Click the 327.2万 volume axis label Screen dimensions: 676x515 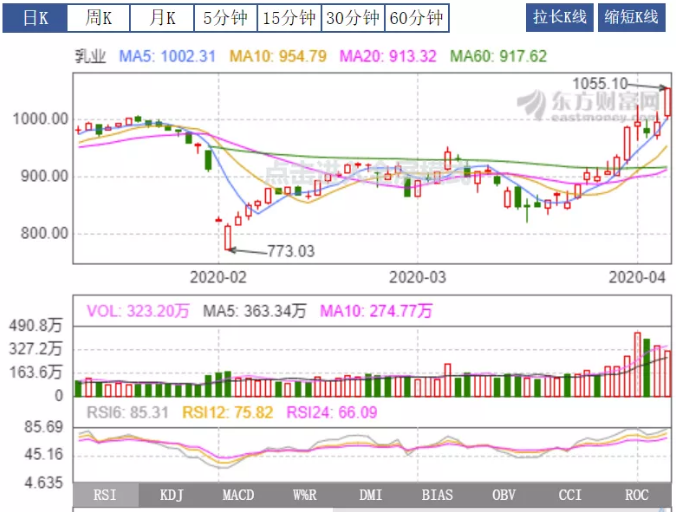(x=36, y=349)
